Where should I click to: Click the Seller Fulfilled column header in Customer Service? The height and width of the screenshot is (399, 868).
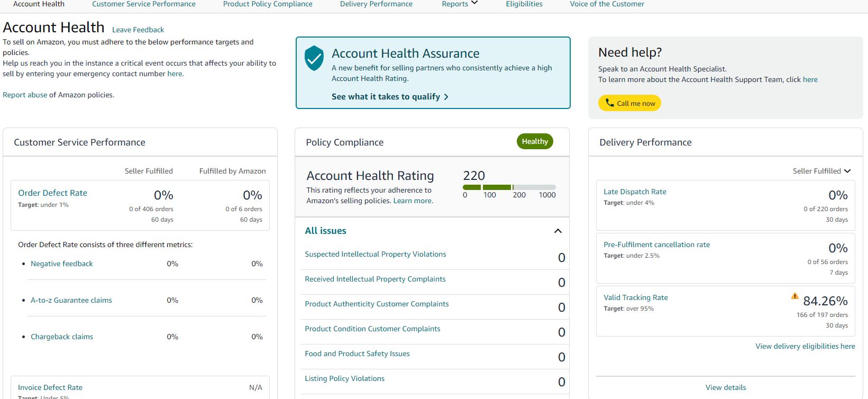click(x=149, y=171)
